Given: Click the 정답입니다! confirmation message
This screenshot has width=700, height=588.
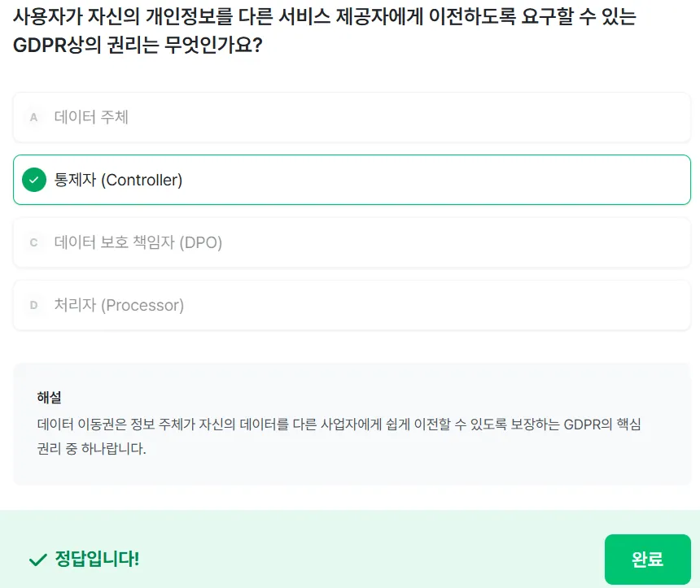Looking at the screenshot, I should click(92, 560).
